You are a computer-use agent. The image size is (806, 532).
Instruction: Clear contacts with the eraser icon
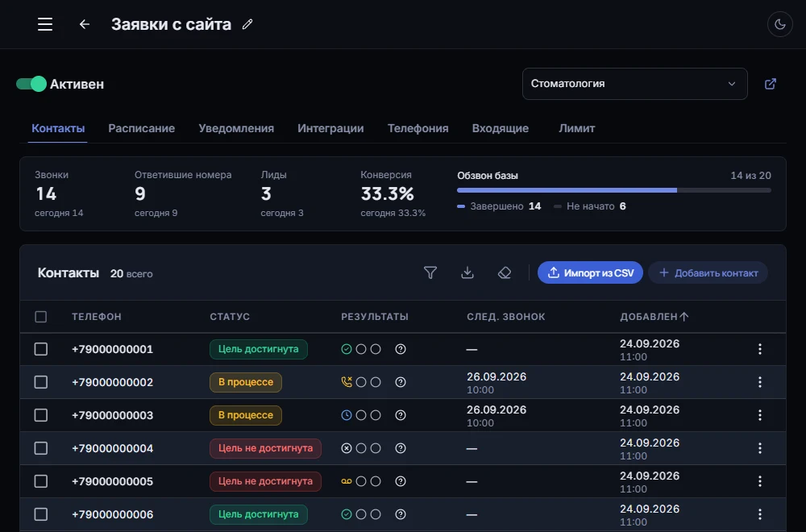pyautogui.click(x=505, y=272)
